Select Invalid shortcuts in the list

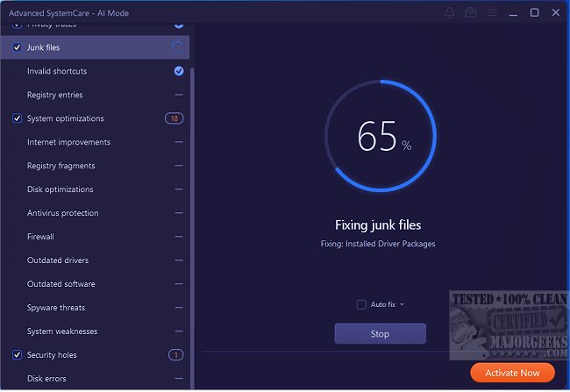(x=95, y=71)
